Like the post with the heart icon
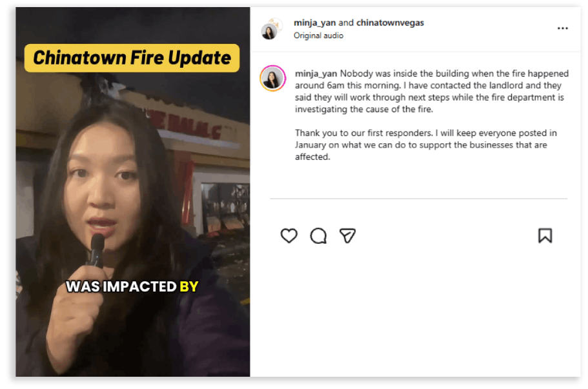 pyautogui.click(x=289, y=235)
